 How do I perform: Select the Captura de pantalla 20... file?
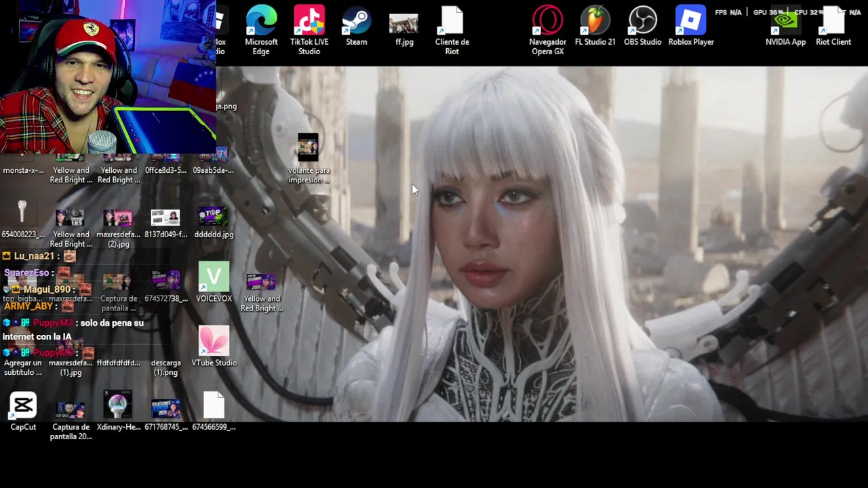[71, 420]
